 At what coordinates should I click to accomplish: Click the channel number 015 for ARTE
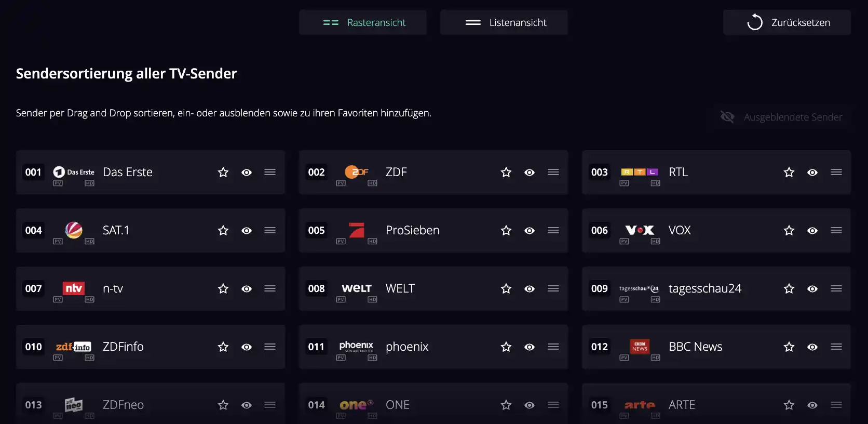click(600, 405)
